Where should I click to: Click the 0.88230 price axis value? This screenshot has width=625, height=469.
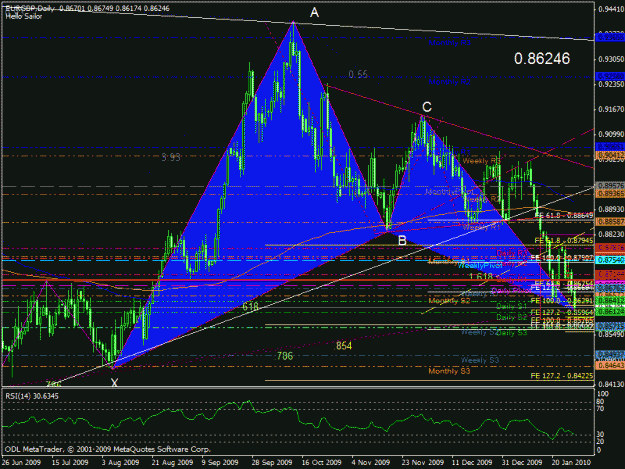pyautogui.click(x=611, y=234)
